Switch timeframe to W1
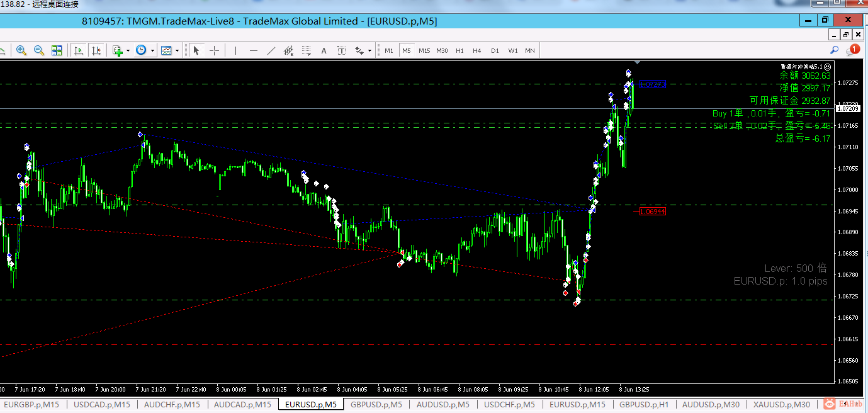The height and width of the screenshot is (413, 868). click(x=513, y=50)
